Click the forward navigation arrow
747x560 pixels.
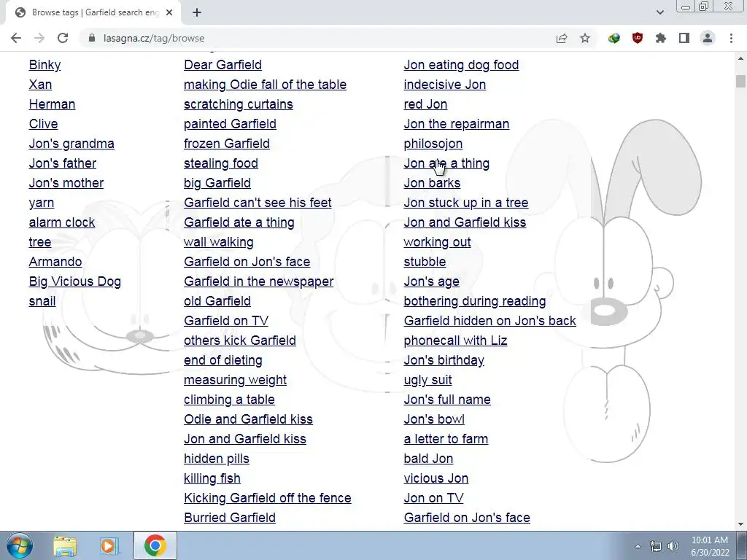pos(39,38)
